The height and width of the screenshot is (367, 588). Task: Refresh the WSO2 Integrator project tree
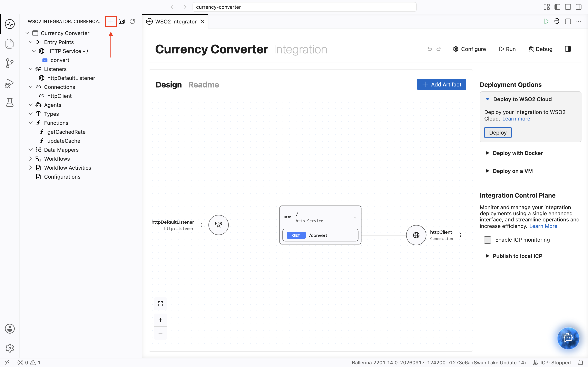click(133, 21)
